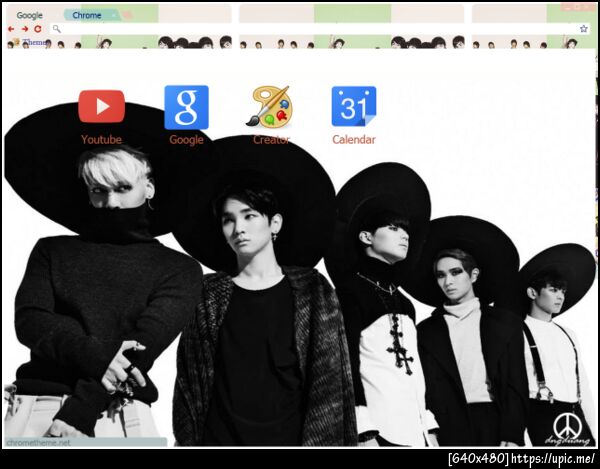Screen dimensions: 600x469
Task: Focus the address bar input field
Action: tap(320, 29)
